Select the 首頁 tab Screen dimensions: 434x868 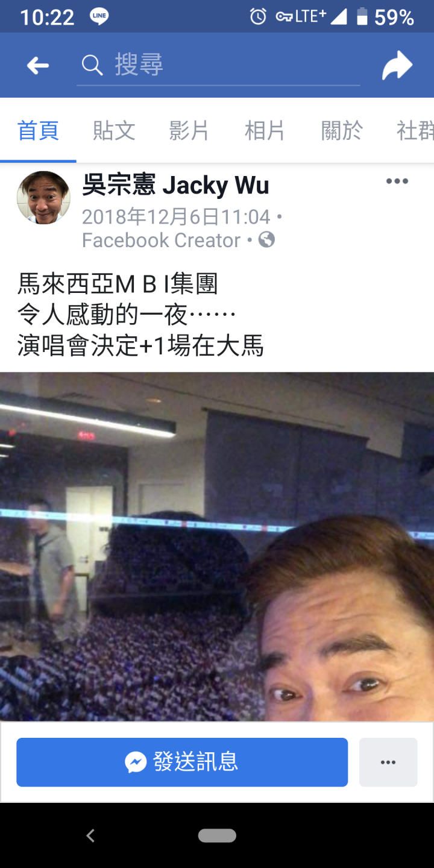pos(38,130)
